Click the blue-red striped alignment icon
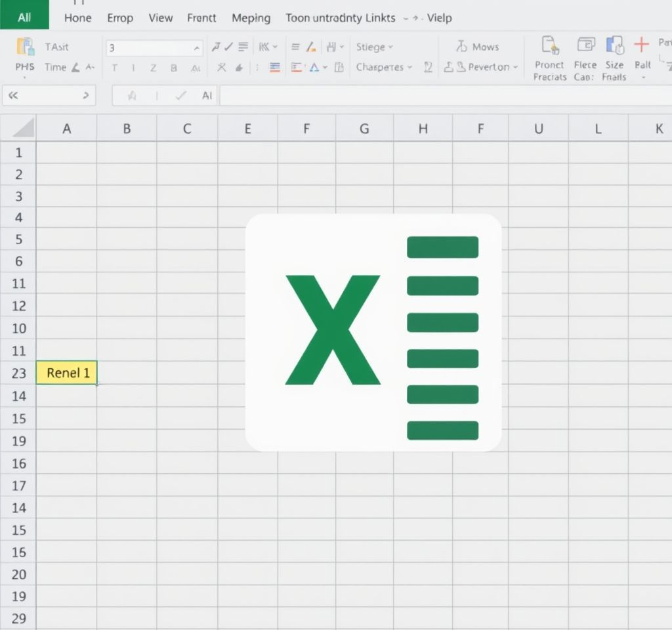 [x=275, y=68]
